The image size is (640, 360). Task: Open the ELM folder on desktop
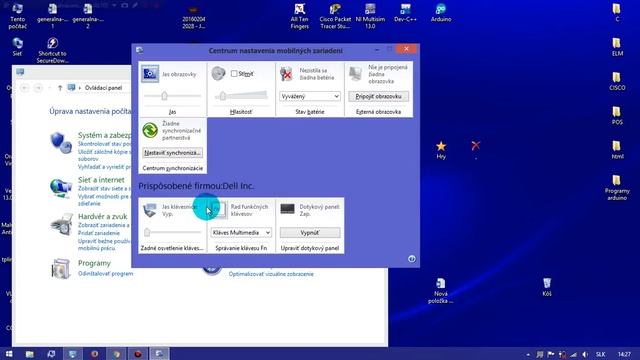point(617,47)
